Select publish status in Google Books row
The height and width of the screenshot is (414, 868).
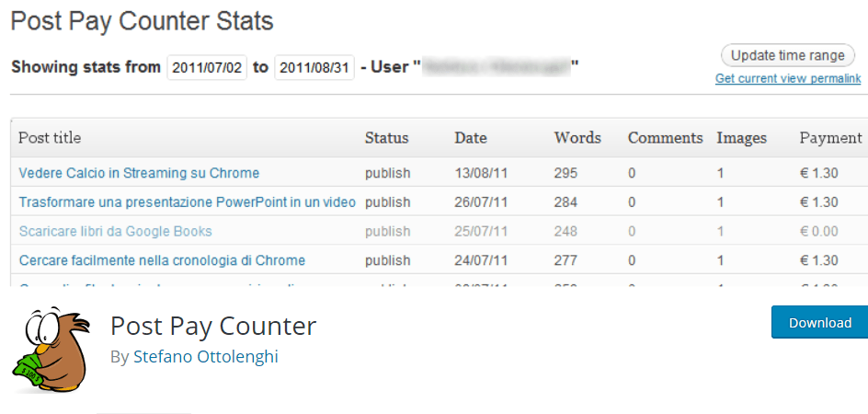point(387,232)
